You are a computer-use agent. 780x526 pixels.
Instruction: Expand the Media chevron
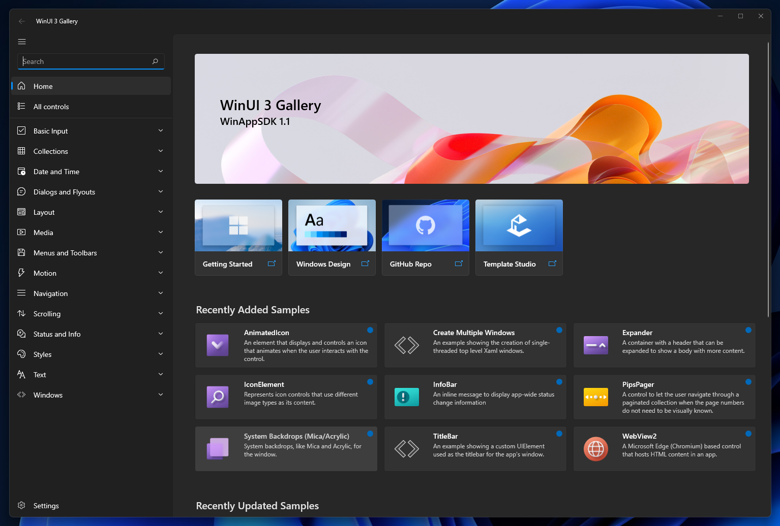[x=161, y=232]
